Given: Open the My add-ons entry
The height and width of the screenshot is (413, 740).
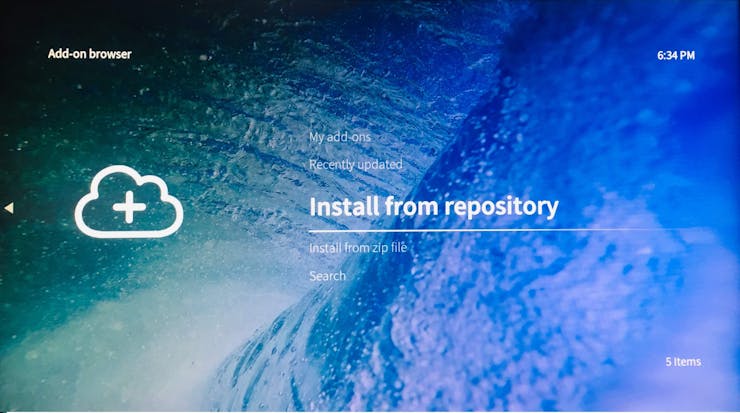Looking at the screenshot, I should [340, 137].
